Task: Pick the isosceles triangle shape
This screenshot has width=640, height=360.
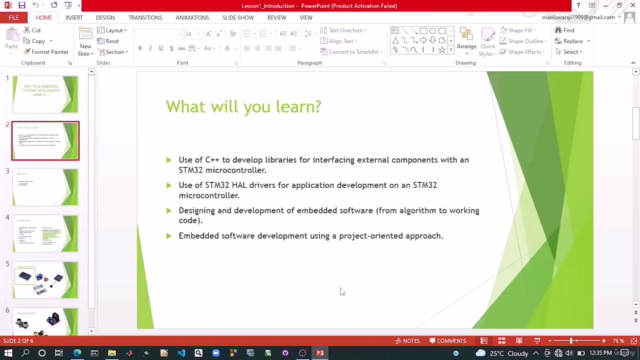Action: 395,40
